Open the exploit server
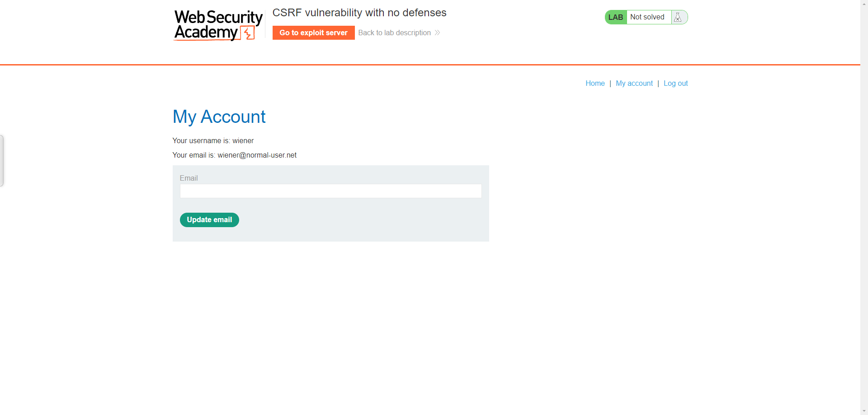Screen dimensions: 868x415 click(313, 33)
